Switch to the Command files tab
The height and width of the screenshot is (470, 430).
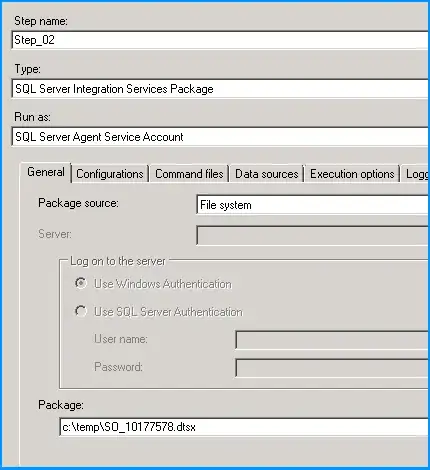click(189, 174)
